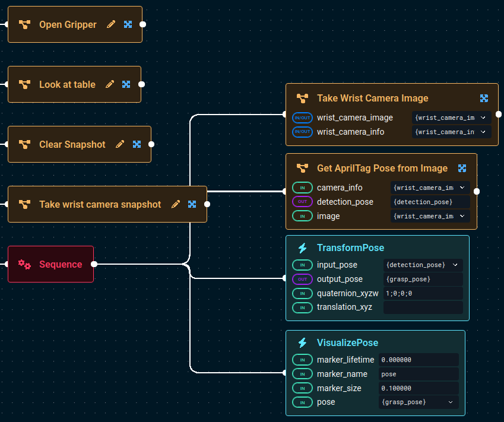The width and height of the screenshot is (504, 422).
Task: Click the Sequence node output connector
Action: 94,264
